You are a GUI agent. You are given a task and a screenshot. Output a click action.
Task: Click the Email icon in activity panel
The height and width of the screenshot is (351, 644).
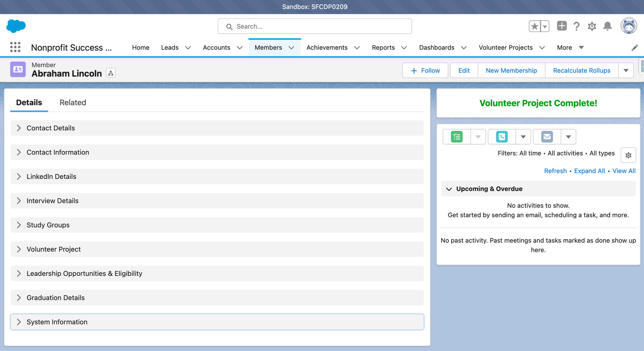pos(547,137)
